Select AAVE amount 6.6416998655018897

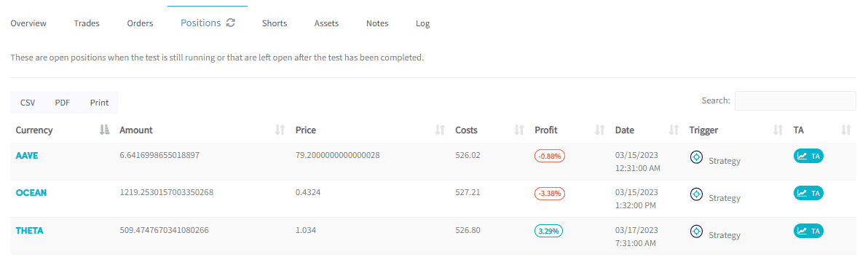tap(159, 156)
